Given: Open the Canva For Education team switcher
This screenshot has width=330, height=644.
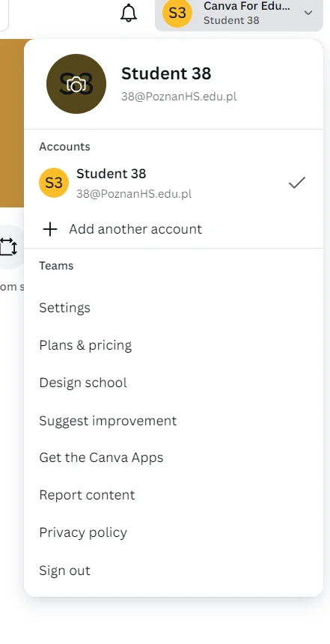Looking at the screenshot, I should (239, 14).
